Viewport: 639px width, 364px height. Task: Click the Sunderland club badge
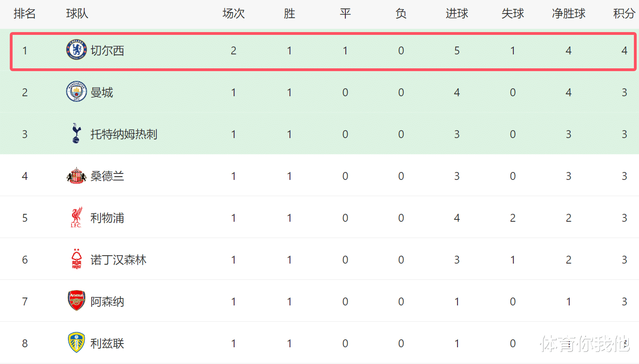76,176
